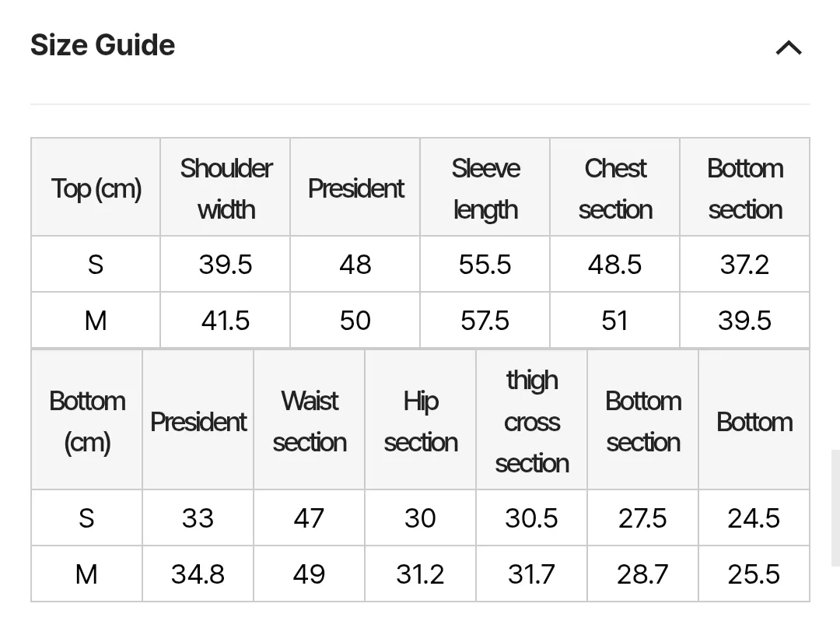
Task: Click the Bottom (cm) header cell
Action: tap(87, 421)
